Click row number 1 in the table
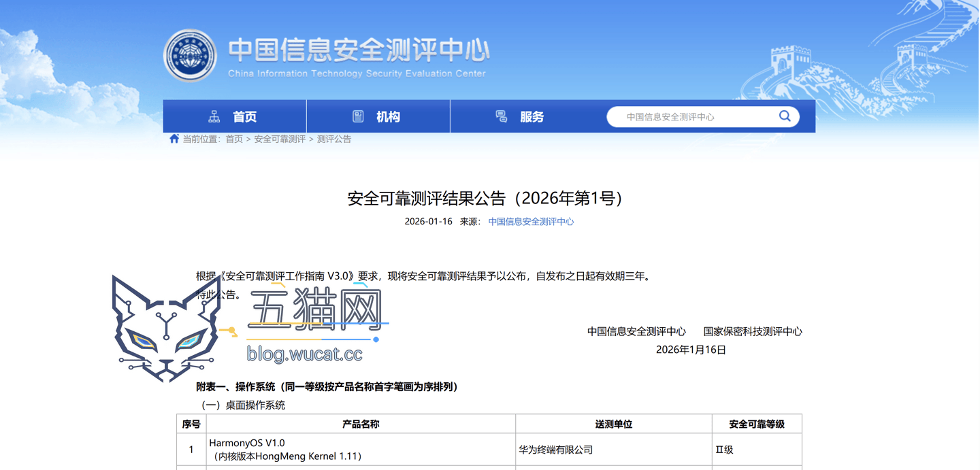The width and height of the screenshot is (980, 470). [x=191, y=450]
